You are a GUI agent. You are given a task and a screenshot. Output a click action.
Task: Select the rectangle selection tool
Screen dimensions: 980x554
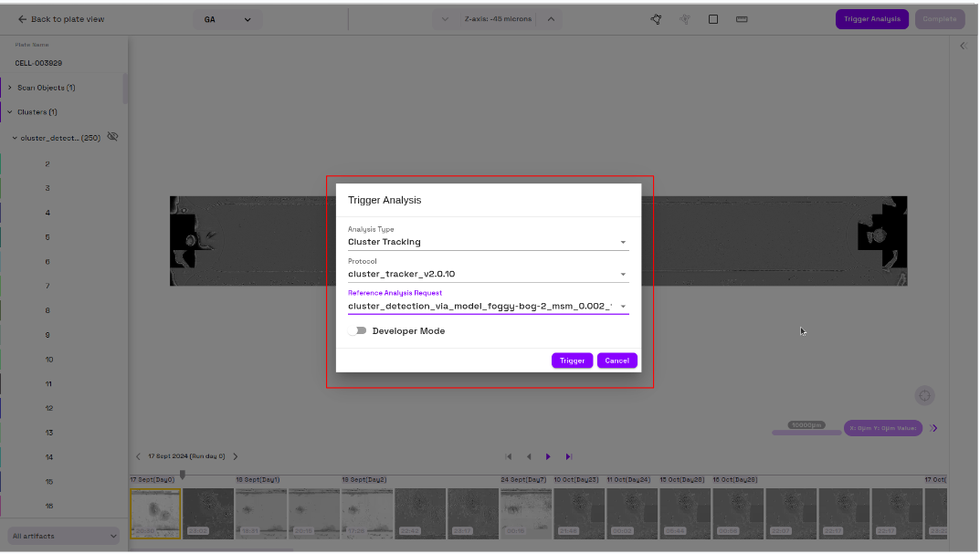point(712,19)
